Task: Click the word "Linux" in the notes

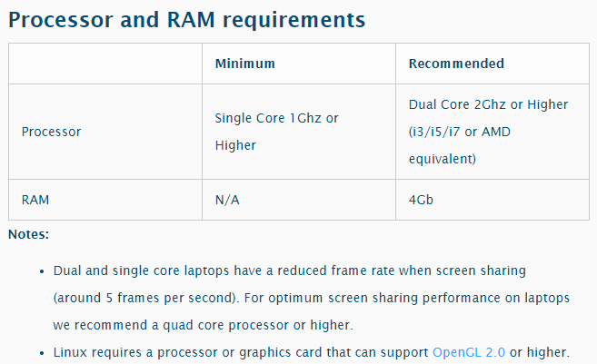Action: pyautogui.click(x=71, y=350)
